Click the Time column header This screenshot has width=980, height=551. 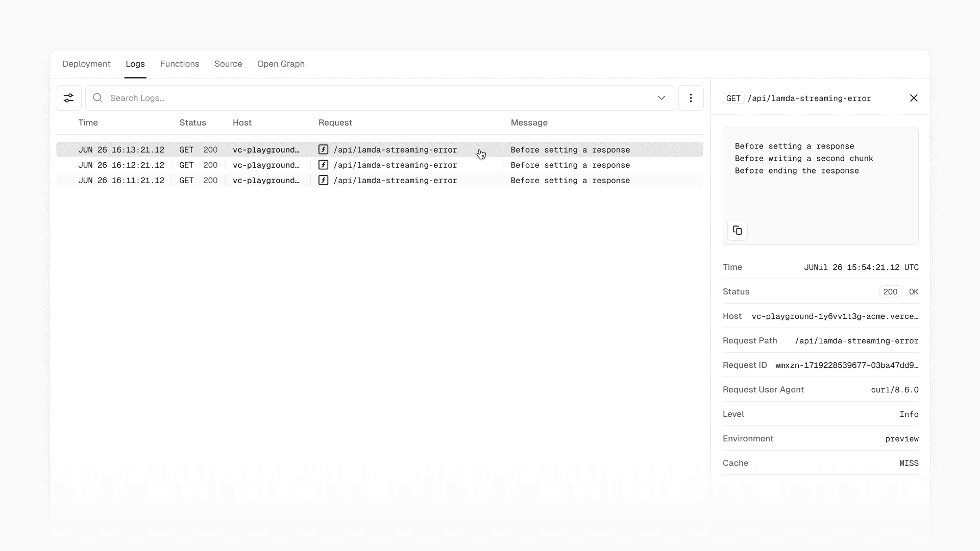88,122
